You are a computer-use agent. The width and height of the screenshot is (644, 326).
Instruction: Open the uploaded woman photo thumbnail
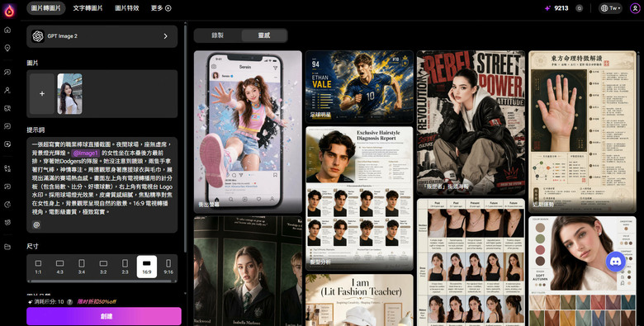70,94
